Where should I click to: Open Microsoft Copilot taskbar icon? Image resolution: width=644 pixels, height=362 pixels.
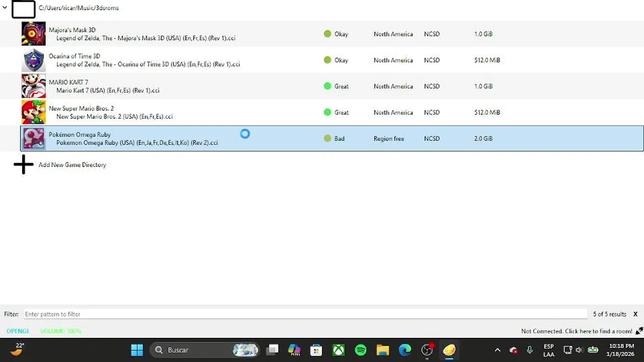pyautogui.click(x=294, y=350)
